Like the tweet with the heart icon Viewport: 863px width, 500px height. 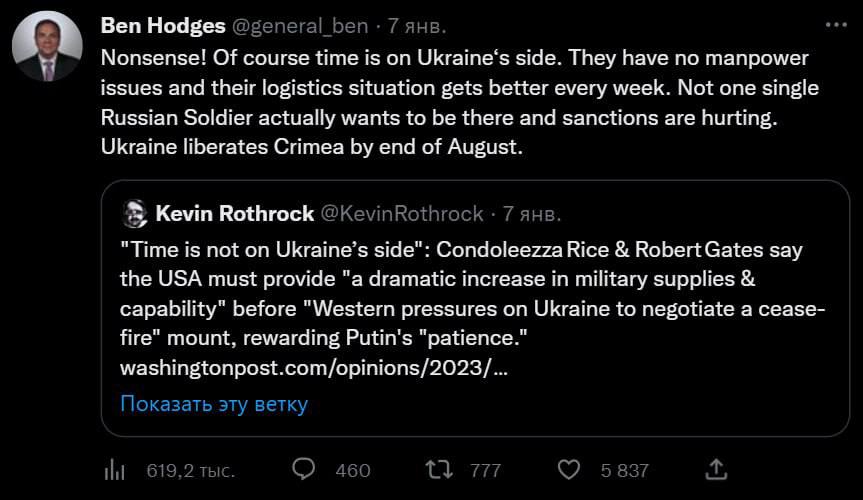[x=568, y=469]
